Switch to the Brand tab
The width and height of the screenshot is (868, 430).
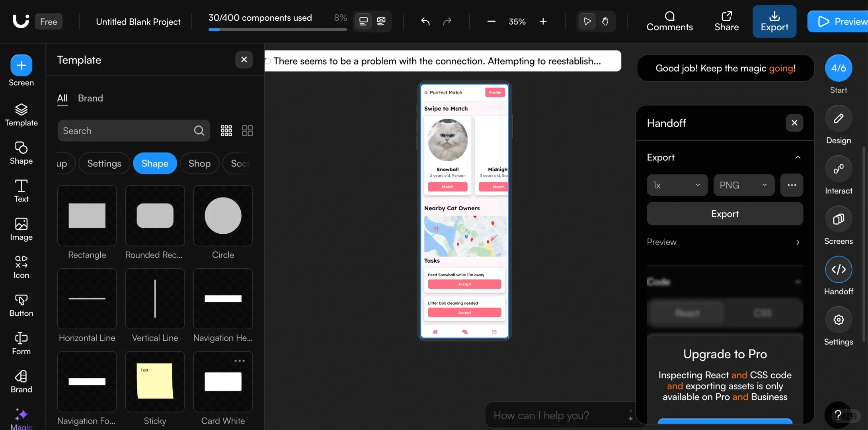point(90,98)
